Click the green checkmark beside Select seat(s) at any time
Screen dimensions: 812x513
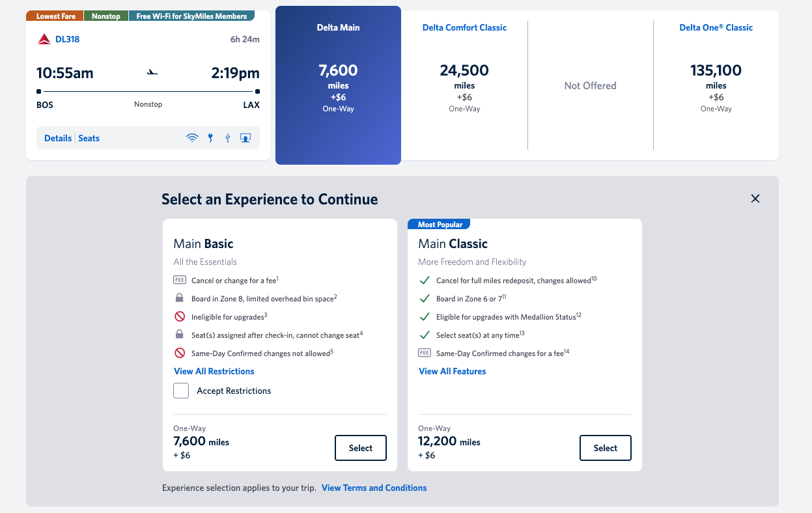(425, 334)
